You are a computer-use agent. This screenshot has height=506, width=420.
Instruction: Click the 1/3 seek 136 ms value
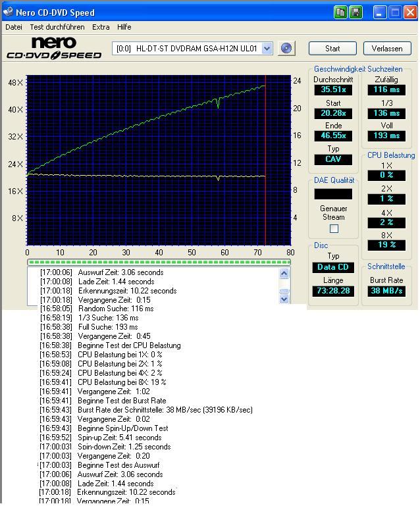386,113
